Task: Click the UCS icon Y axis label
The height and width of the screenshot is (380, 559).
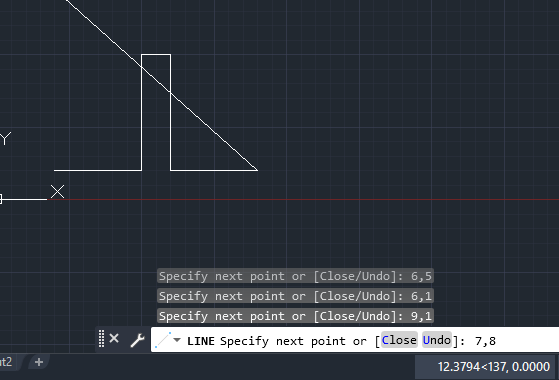Action: [x=5, y=138]
